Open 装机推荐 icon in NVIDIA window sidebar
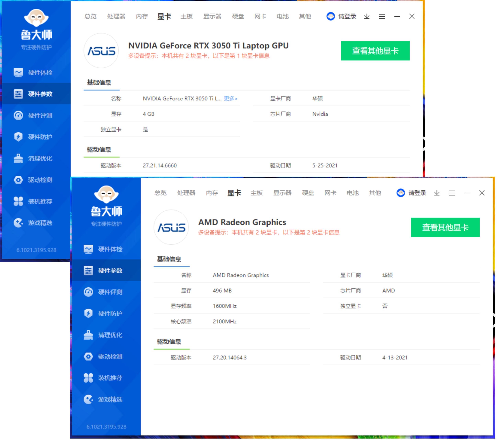Viewport: 504px width, 448px height. [x=18, y=201]
